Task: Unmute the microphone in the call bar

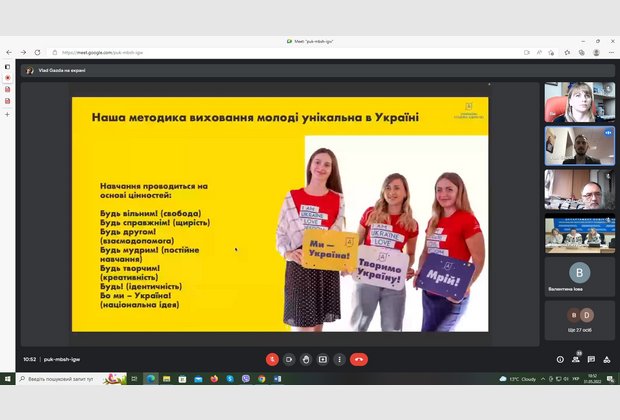Action: click(271, 359)
